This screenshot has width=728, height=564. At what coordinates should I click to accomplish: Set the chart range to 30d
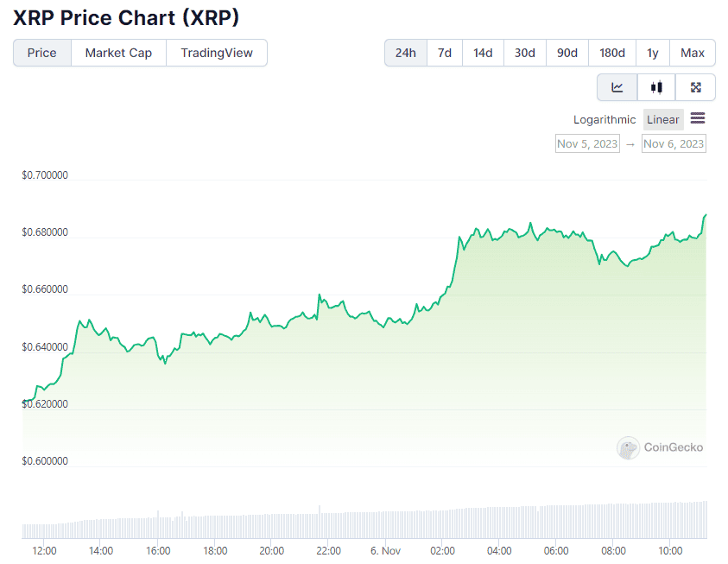pos(525,53)
